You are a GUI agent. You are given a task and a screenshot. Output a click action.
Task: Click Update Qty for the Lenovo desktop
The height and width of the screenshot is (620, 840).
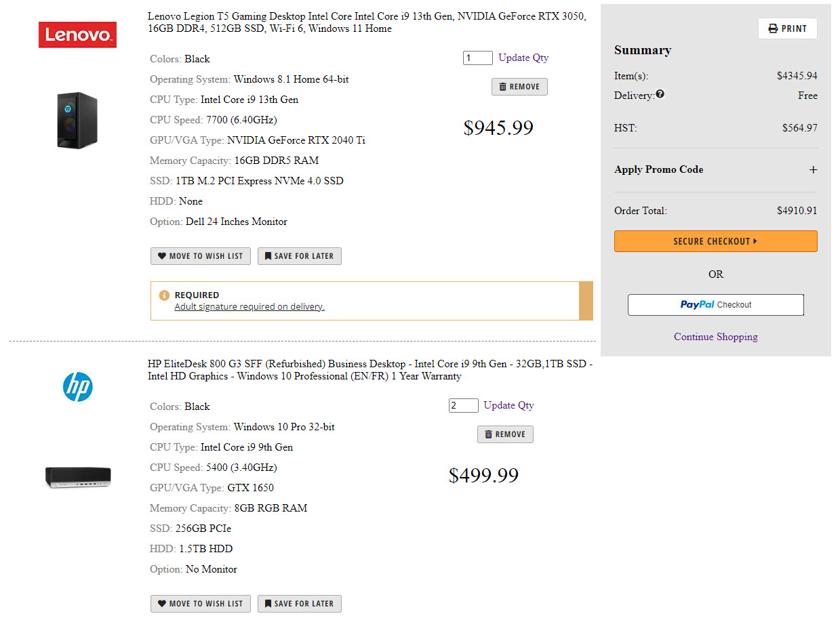tap(523, 58)
